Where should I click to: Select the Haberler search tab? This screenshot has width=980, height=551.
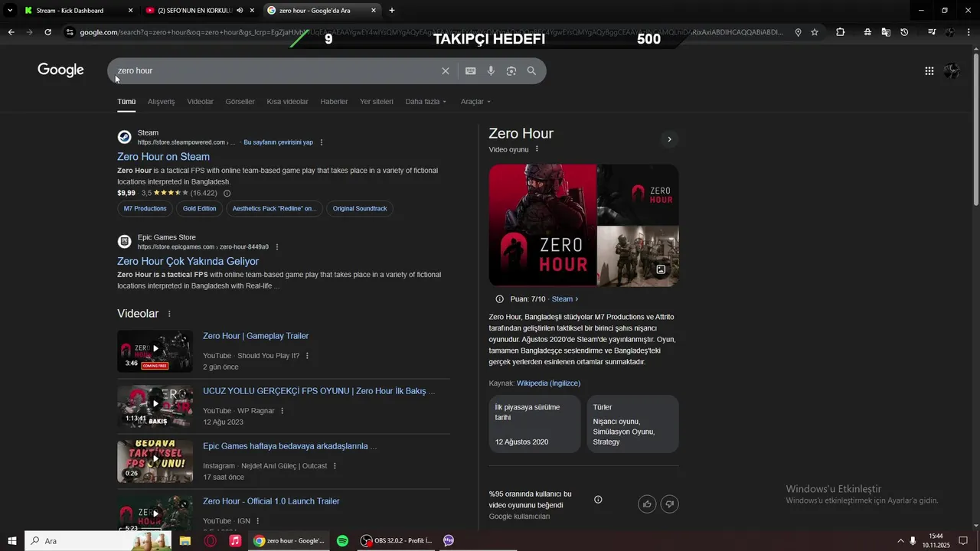pyautogui.click(x=334, y=102)
